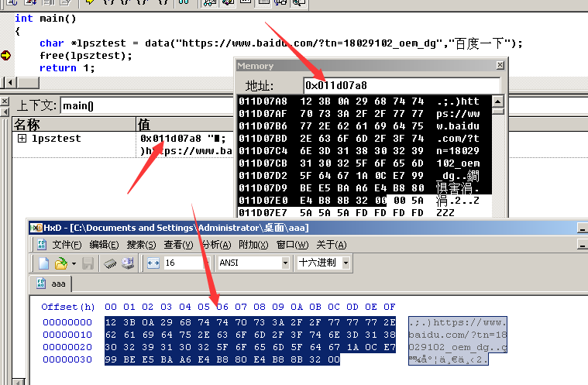This screenshot has width=588, height=385.
Task: Click the 值 column header
Action: 184,124
